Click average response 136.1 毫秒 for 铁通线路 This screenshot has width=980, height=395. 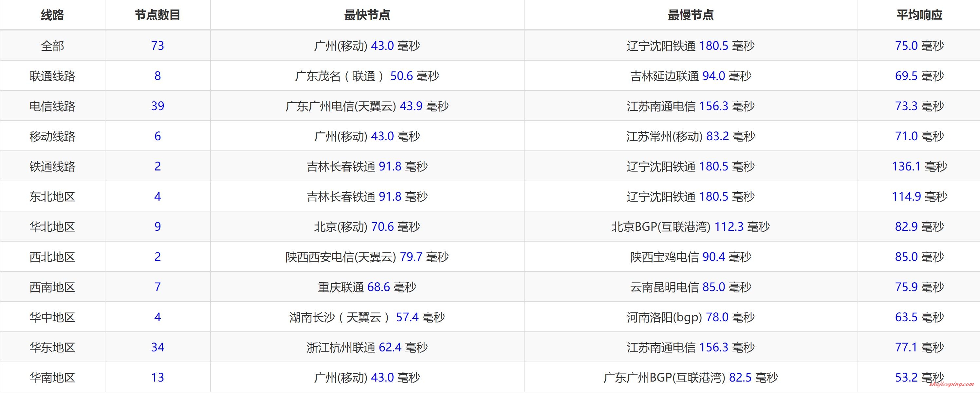pos(919,166)
